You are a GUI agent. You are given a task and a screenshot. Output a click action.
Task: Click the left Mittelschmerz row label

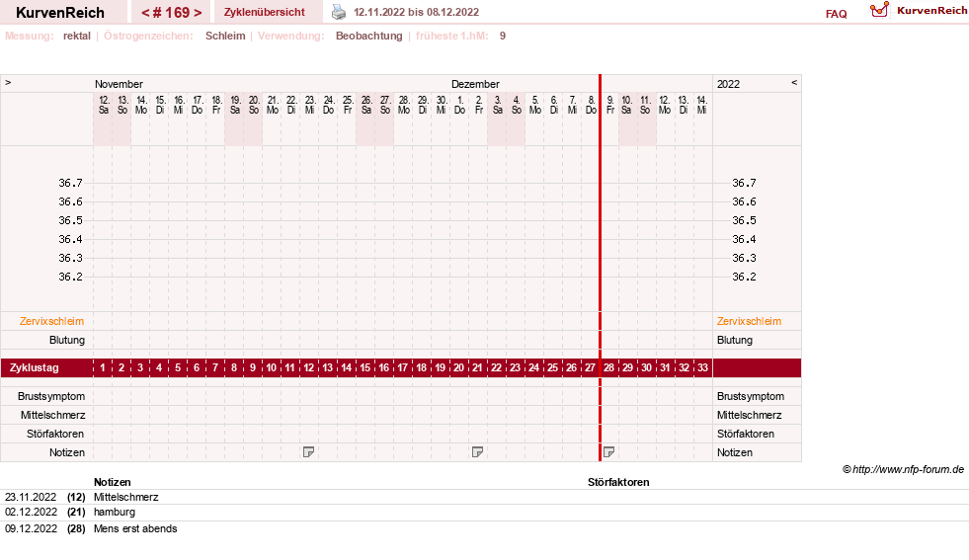point(52,415)
